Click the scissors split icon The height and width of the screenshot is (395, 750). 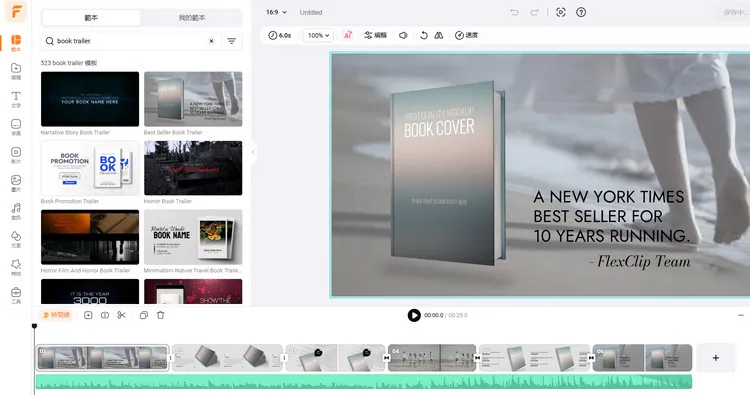point(121,315)
